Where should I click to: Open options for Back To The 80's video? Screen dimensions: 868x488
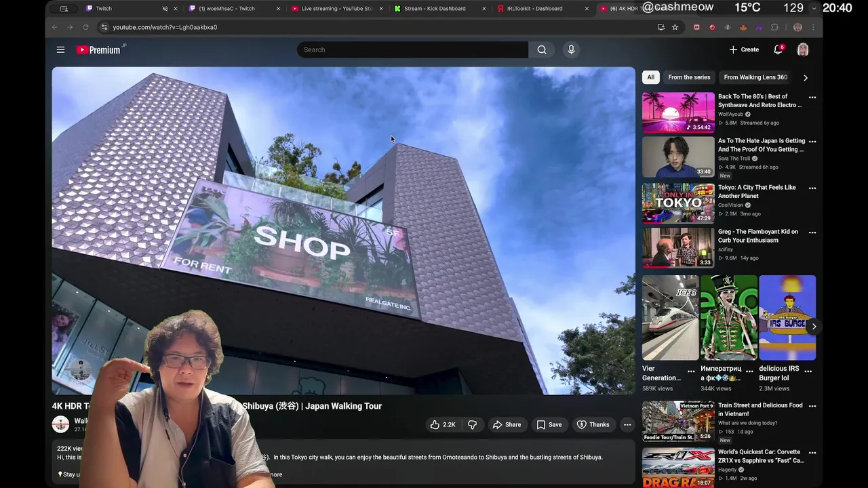[812, 98]
